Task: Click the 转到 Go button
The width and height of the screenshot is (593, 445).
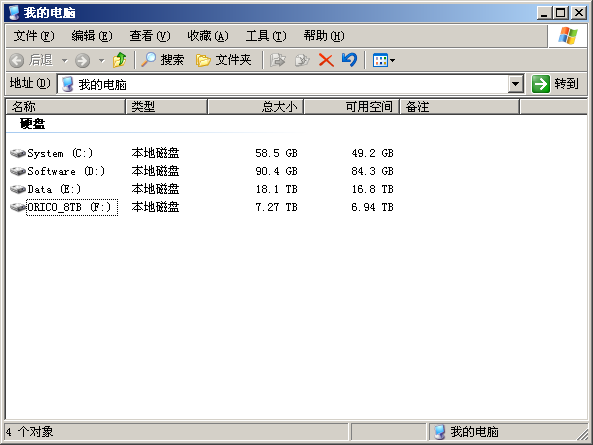Action: 556,84
